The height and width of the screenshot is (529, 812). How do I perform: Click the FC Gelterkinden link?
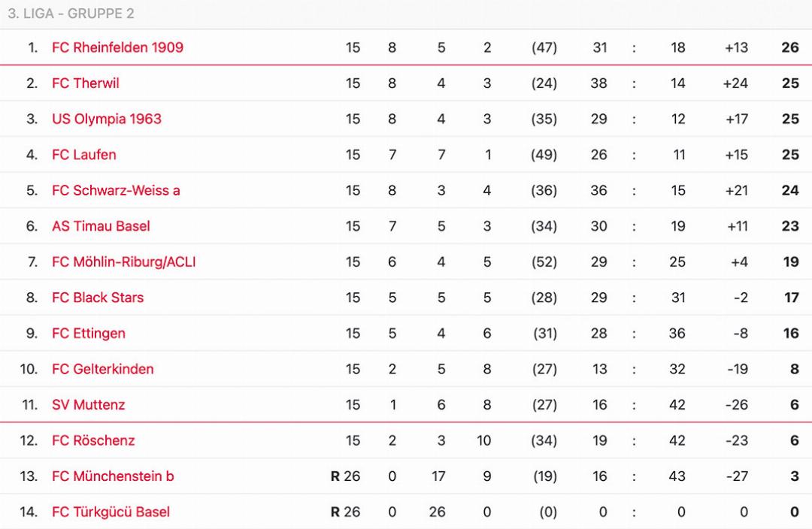coord(102,369)
